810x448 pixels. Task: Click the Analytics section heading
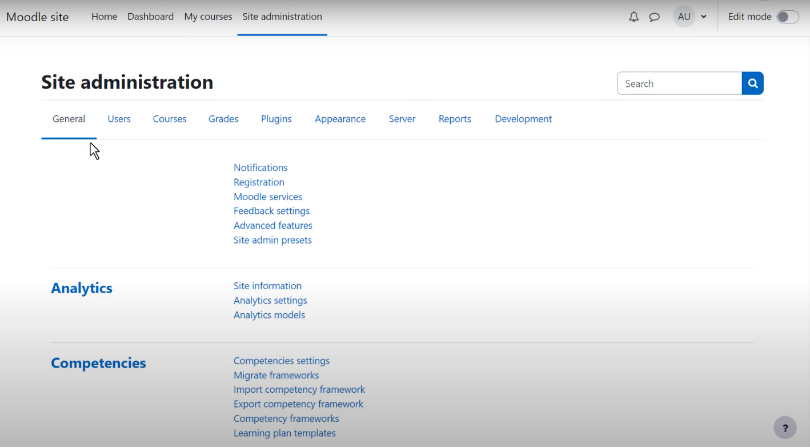pos(82,288)
